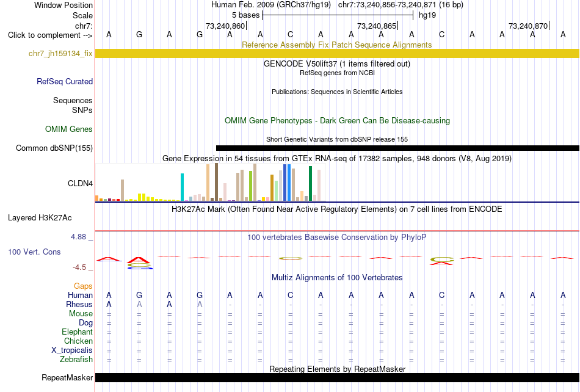Click the orange Gaps label
Screen dimensions: 580x392
coord(83,286)
